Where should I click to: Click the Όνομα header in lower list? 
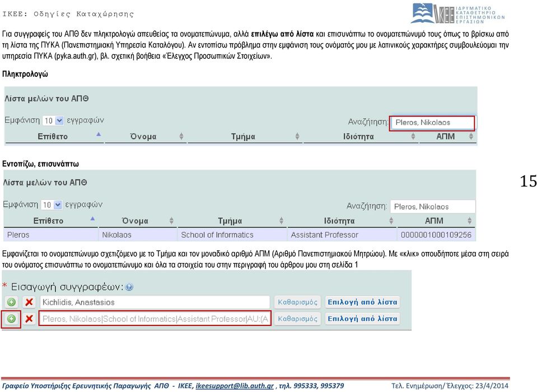click(135, 221)
